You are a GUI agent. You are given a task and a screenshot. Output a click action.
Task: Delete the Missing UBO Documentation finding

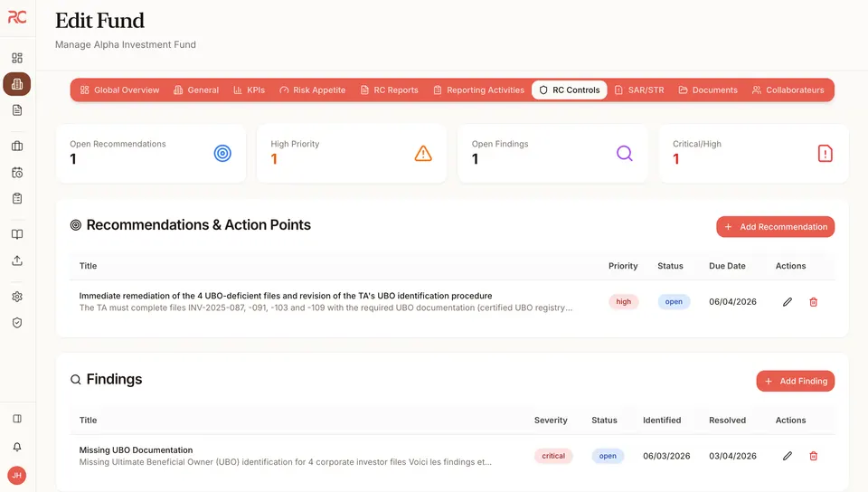click(813, 456)
